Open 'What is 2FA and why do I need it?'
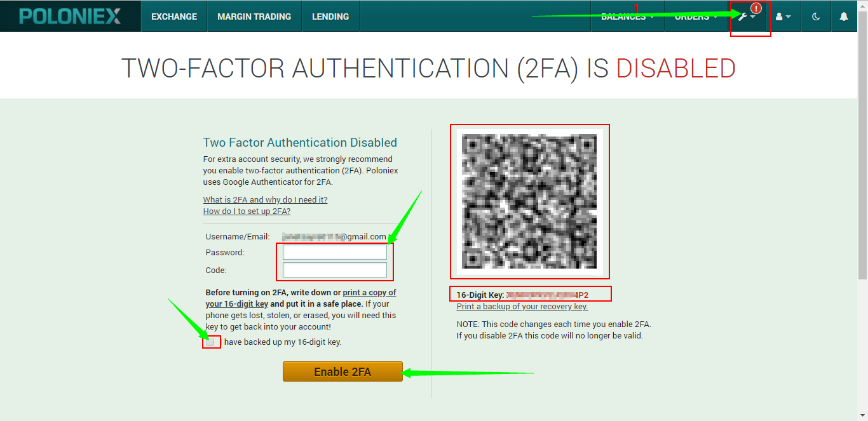The image size is (868, 421). (266, 199)
